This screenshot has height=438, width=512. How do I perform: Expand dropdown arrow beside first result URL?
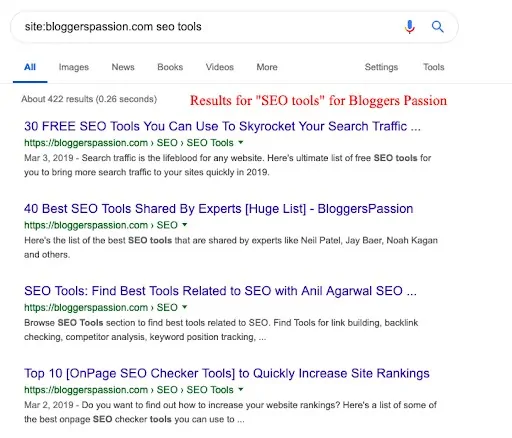(x=241, y=143)
